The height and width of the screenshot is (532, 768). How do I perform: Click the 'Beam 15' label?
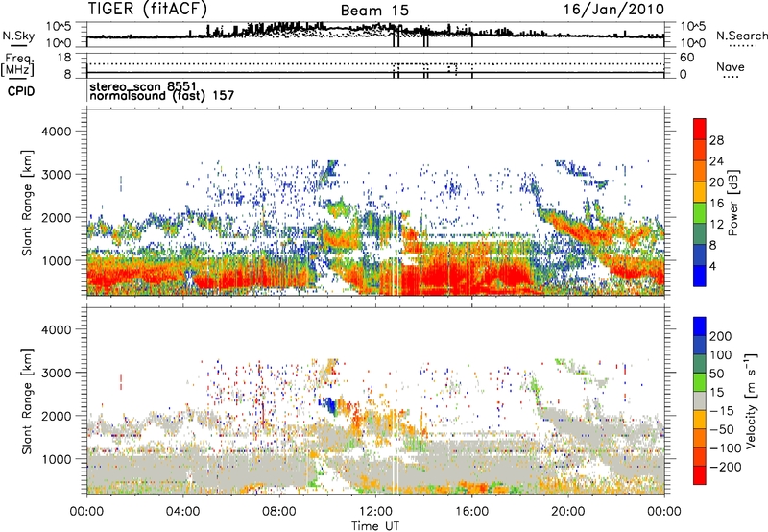tap(374, 11)
